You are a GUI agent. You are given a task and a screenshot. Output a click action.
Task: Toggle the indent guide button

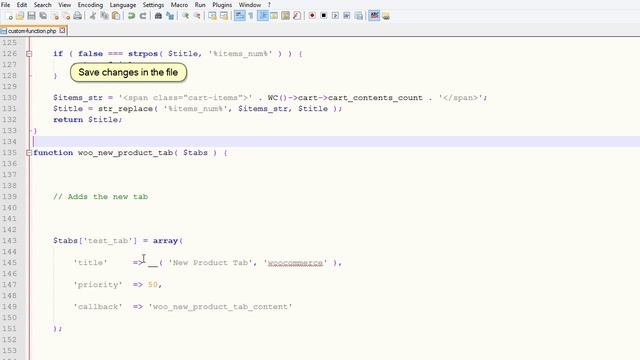(263, 16)
